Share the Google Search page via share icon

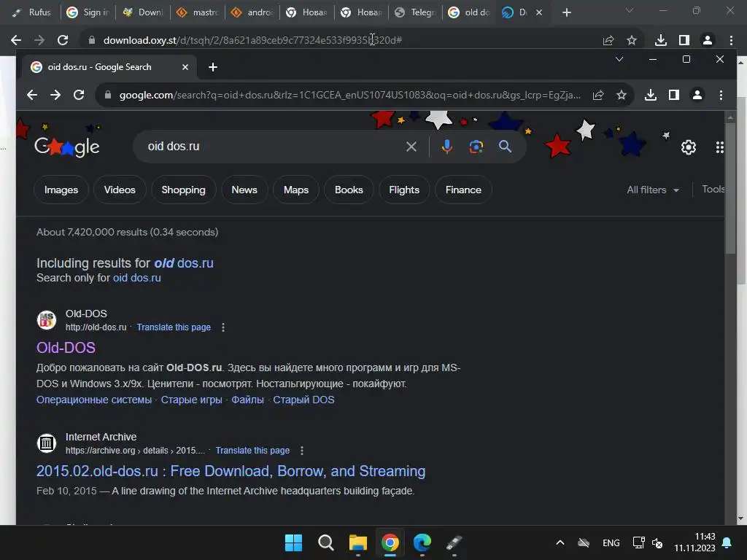point(598,95)
